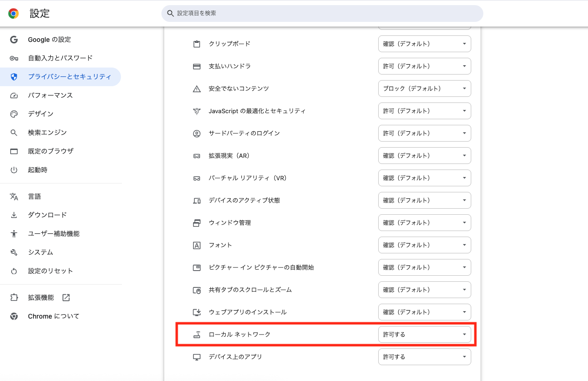Click the key icon for 自動入力とパスワード
588x381 pixels.
click(14, 58)
